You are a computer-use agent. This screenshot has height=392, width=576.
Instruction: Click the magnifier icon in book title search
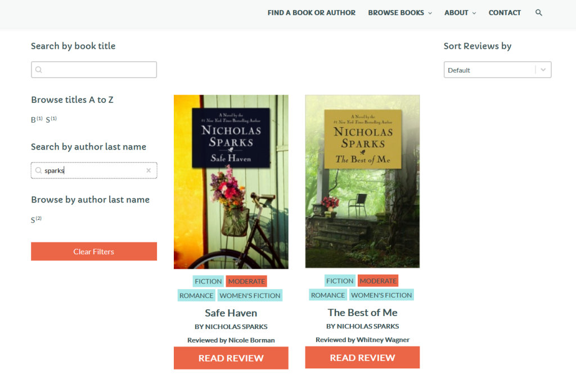(39, 70)
